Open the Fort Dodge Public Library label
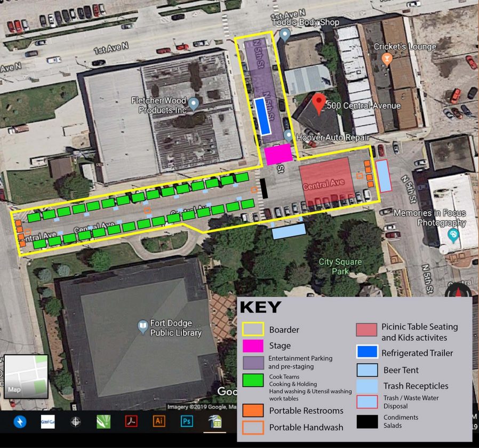Screen dimensions: 479x448 click(175, 327)
